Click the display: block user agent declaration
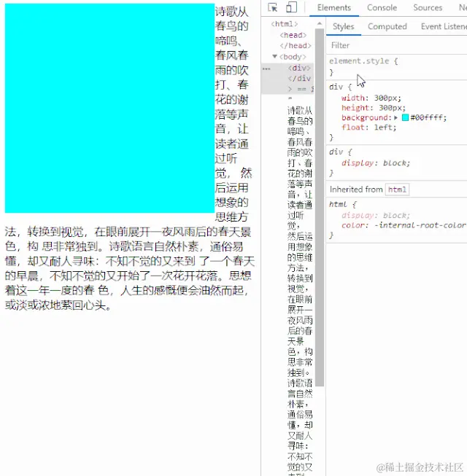The image size is (467, 476). 376,163
